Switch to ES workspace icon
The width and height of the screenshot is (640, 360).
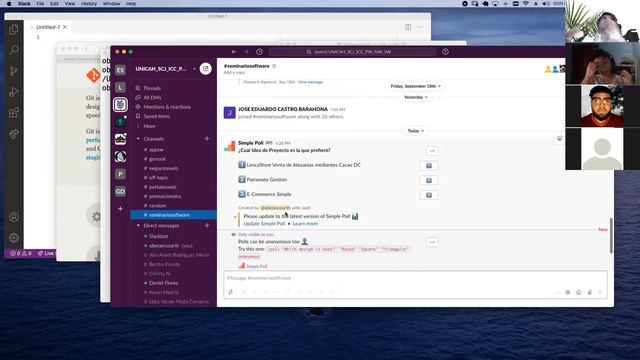click(120, 70)
